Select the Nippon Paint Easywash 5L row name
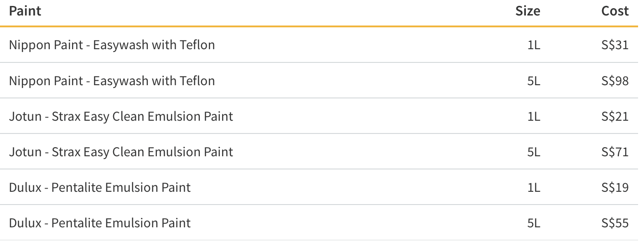Image resolution: width=644 pixels, height=246 pixels. [112, 81]
